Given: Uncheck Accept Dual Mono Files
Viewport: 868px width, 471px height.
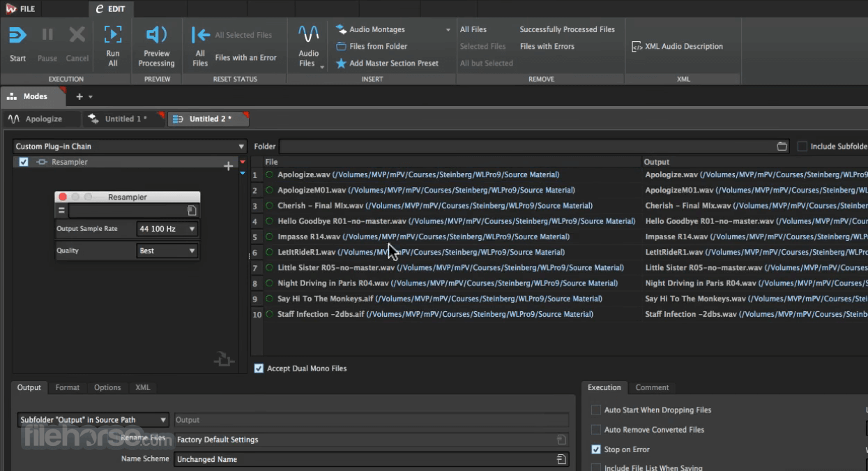Looking at the screenshot, I should pyautogui.click(x=259, y=368).
